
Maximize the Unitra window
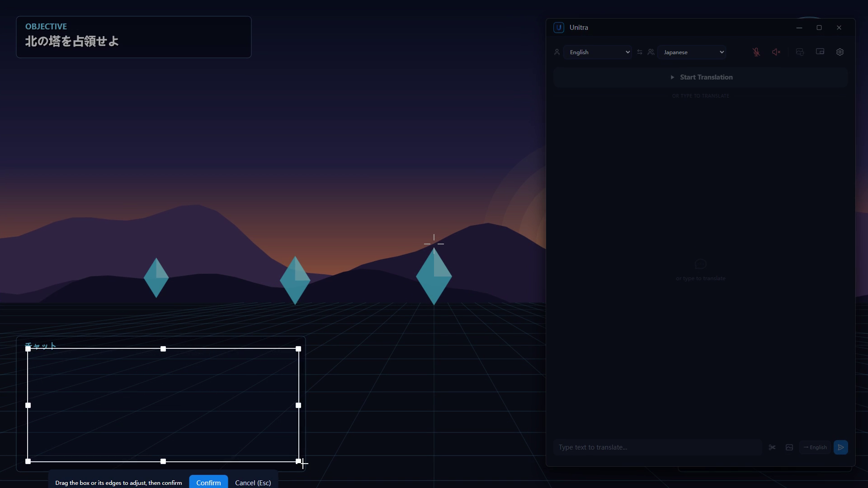point(819,28)
